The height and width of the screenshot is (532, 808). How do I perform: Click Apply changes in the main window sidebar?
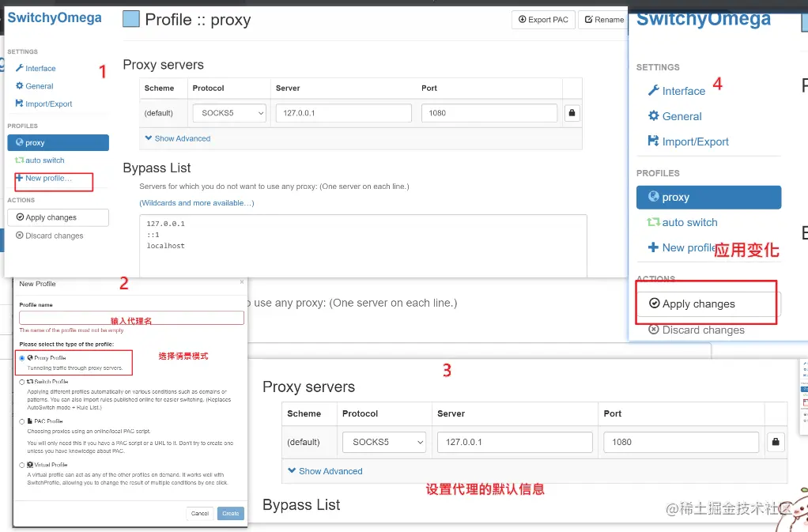tap(59, 217)
